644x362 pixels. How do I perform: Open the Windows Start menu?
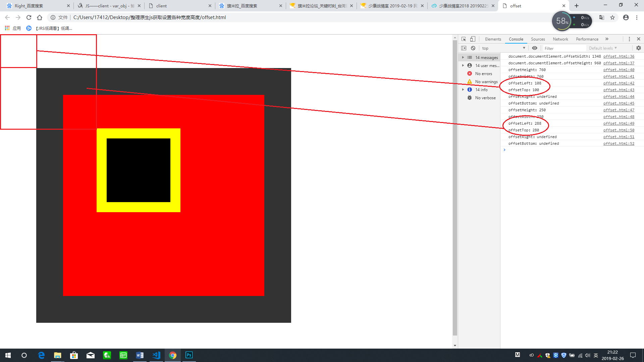[x=8, y=355]
